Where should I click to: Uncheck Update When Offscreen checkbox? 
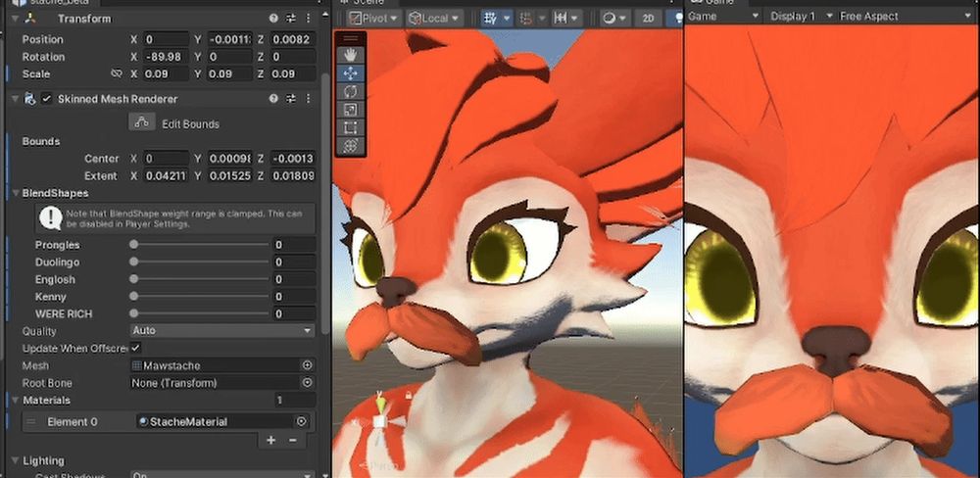[135, 348]
